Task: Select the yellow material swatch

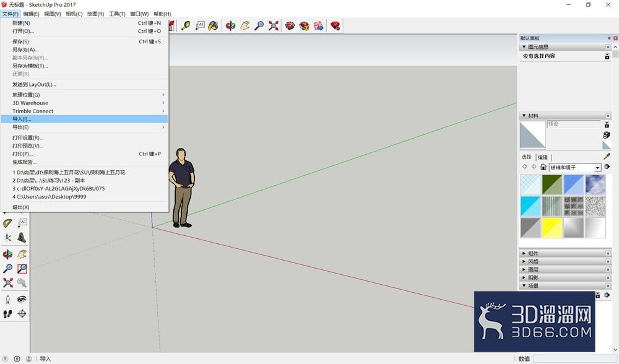Action: (x=552, y=228)
